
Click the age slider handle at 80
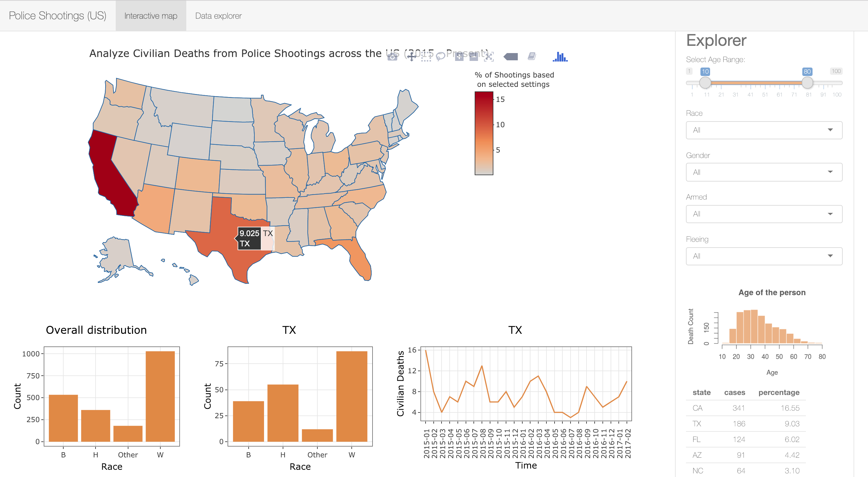807,83
